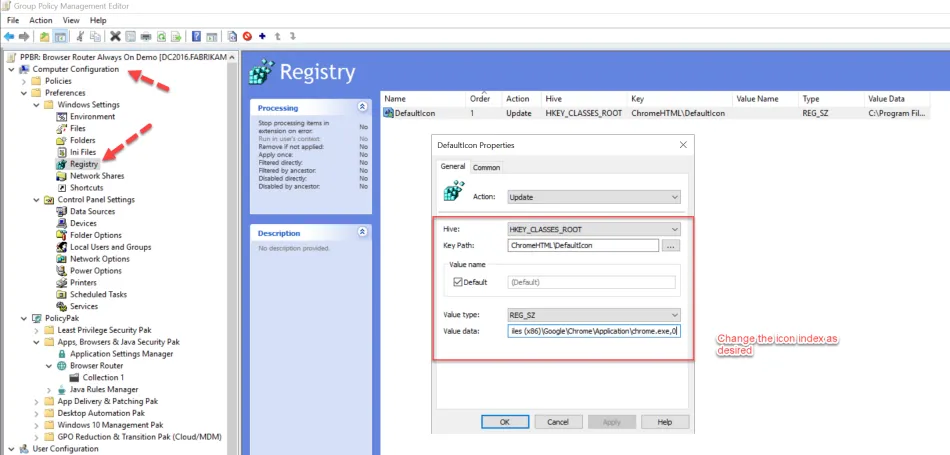Click the Print toolbar icon

pyautogui.click(x=147, y=36)
